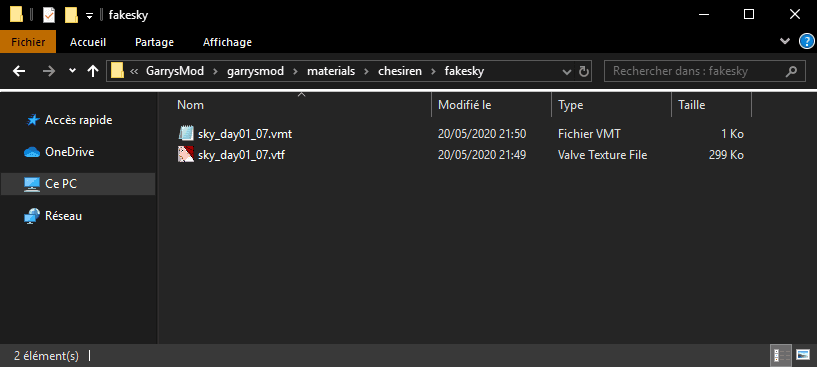
Task: Click the notepad icon of the VMT file
Action: tap(185, 134)
